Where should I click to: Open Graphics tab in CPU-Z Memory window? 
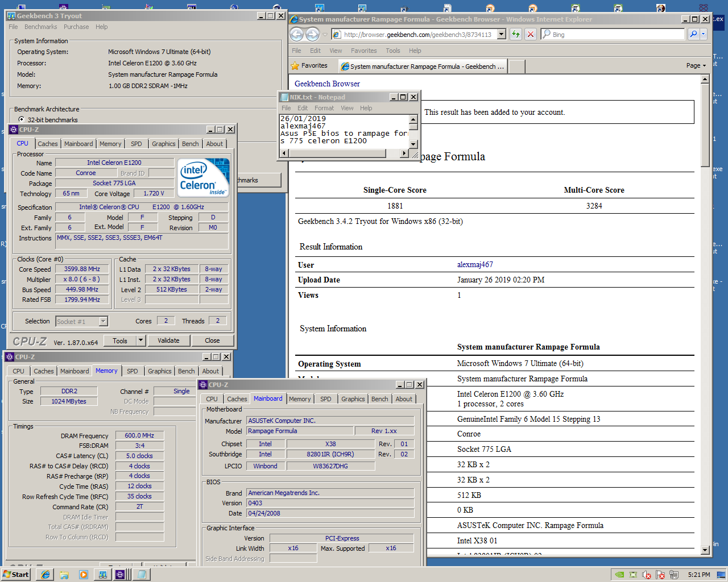pyautogui.click(x=160, y=371)
